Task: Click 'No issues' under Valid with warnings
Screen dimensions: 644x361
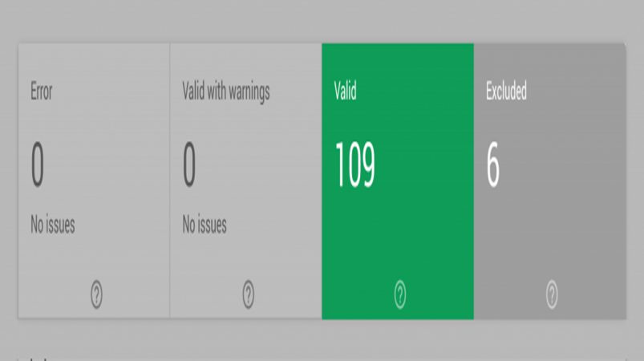Action: point(205,225)
